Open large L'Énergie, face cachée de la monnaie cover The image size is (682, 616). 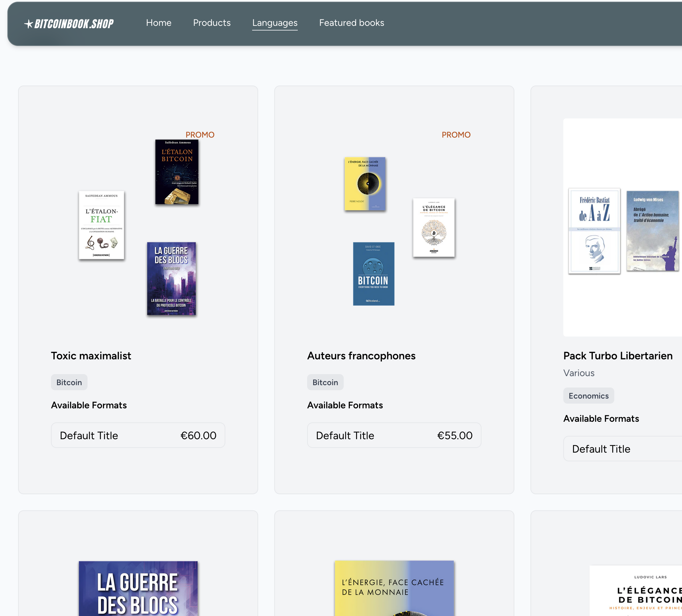(394, 588)
